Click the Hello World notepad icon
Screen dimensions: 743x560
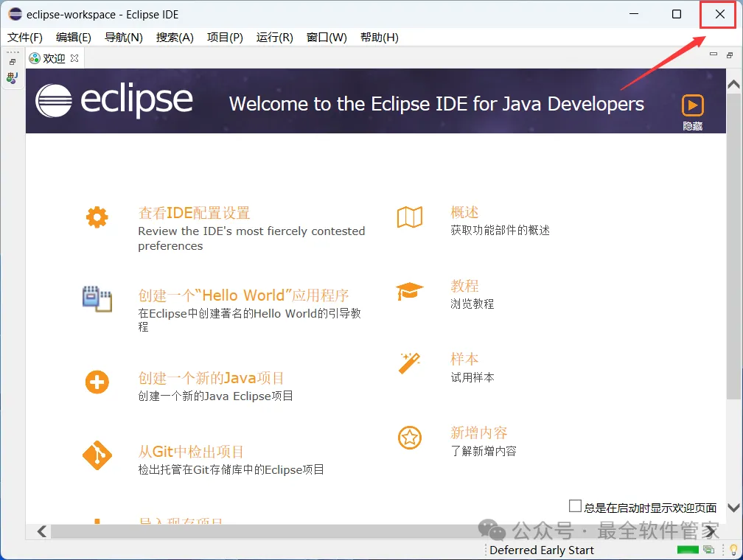click(97, 299)
